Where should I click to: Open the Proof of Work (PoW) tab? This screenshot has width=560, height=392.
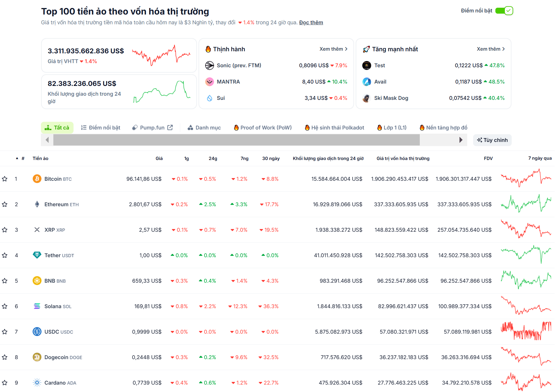[263, 128]
